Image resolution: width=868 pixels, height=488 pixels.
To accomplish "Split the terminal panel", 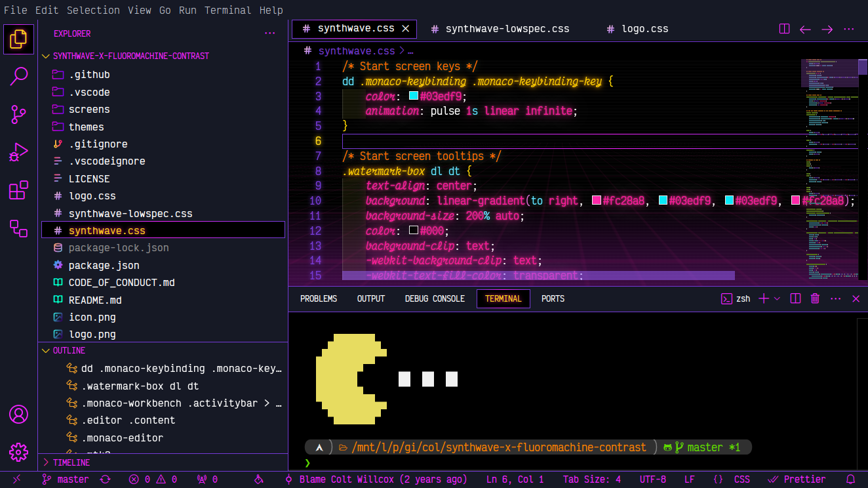I will 795,298.
